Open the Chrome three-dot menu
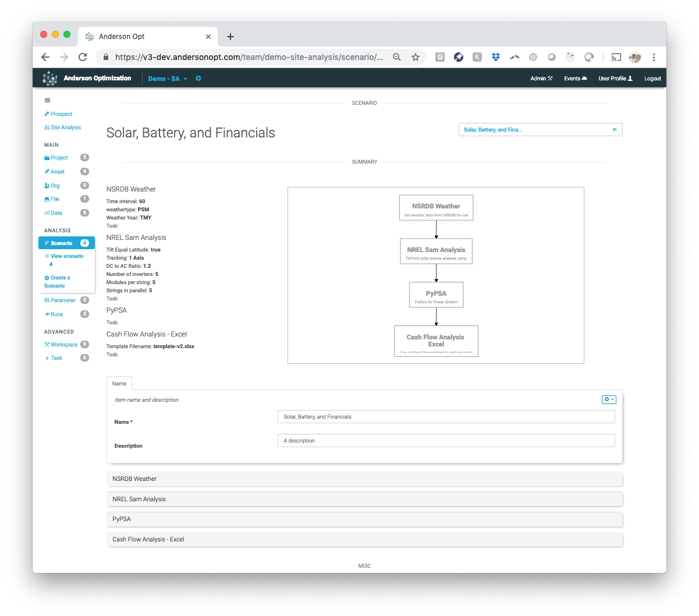699x616 pixels. (654, 57)
